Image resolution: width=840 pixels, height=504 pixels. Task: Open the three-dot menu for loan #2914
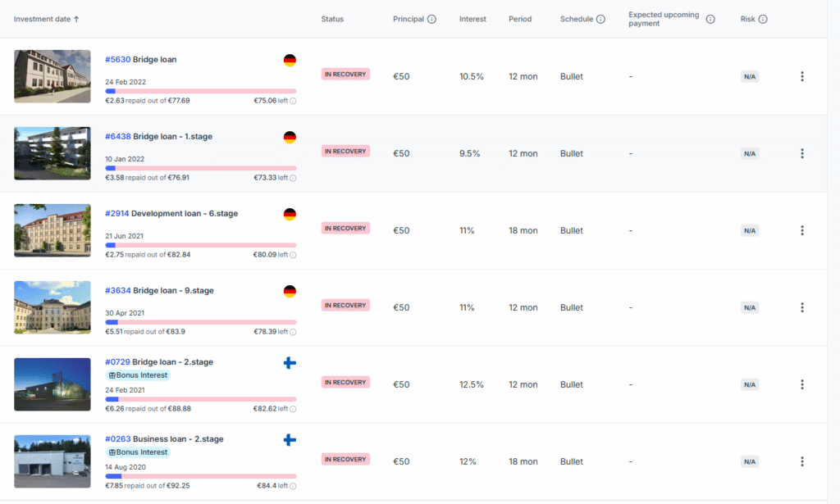click(x=801, y=230)
